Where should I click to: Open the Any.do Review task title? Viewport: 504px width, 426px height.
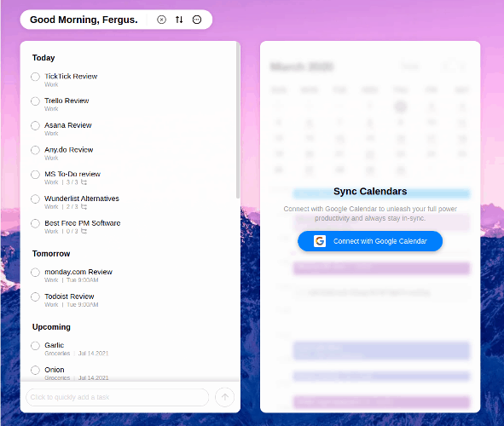(69, 150)
